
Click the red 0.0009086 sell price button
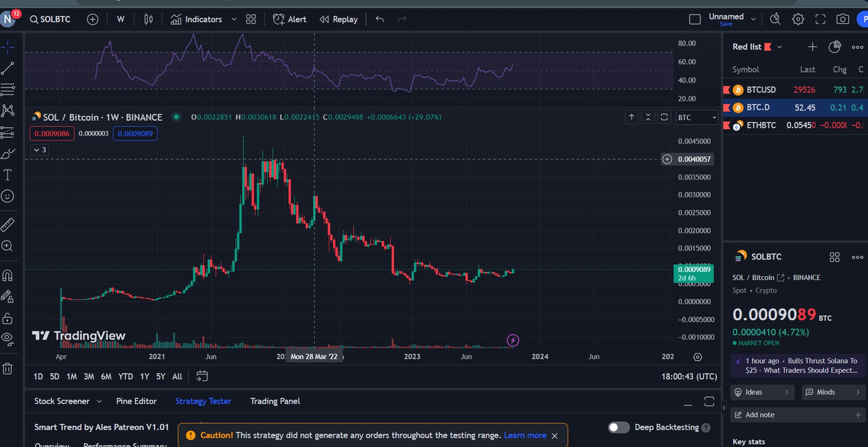[x=52, y=134]
